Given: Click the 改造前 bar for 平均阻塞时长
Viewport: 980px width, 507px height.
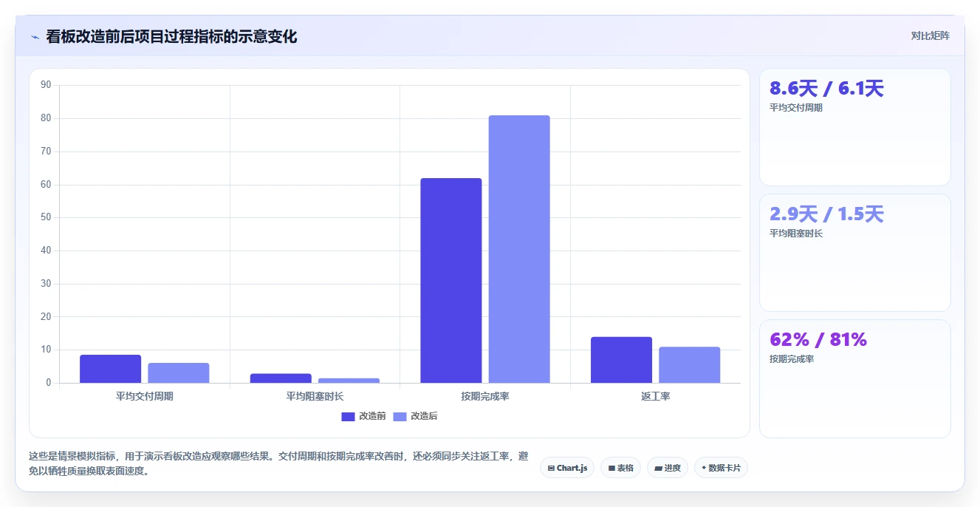Looking at the screenshot, I should [x=281, y=378].
